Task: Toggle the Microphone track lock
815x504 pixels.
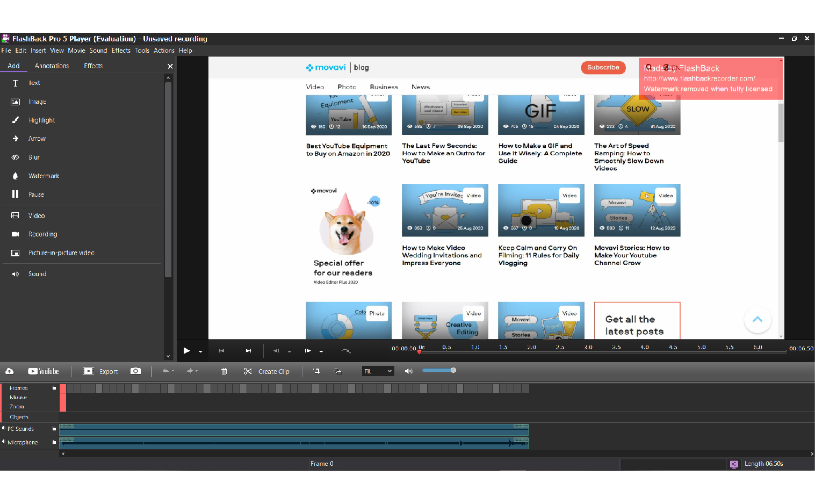Action: pyautogui.click(x=54, y=442)
